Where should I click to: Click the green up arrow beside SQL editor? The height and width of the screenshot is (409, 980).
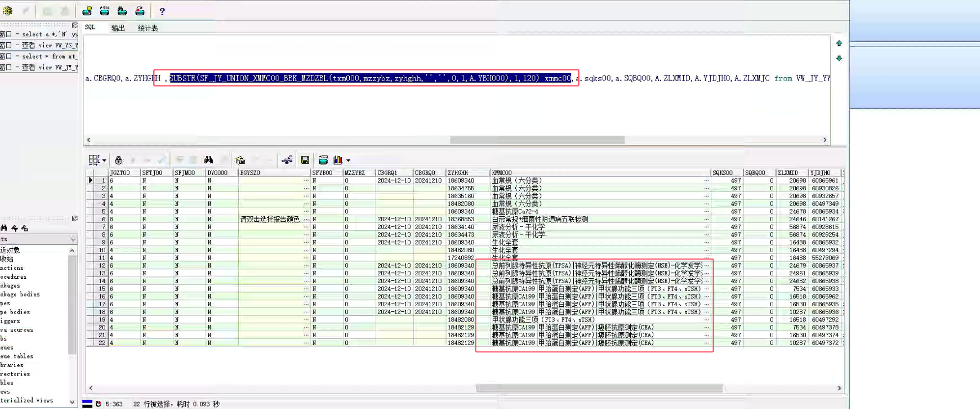tap(839, 43)
